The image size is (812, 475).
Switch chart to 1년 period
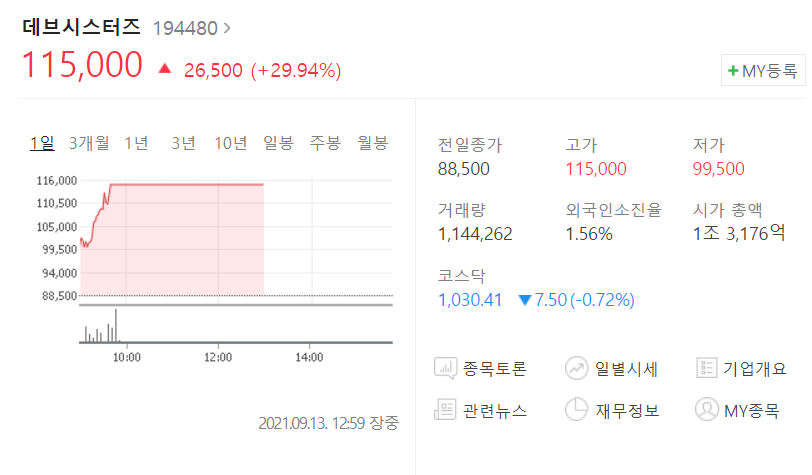(x=136, y=142)
